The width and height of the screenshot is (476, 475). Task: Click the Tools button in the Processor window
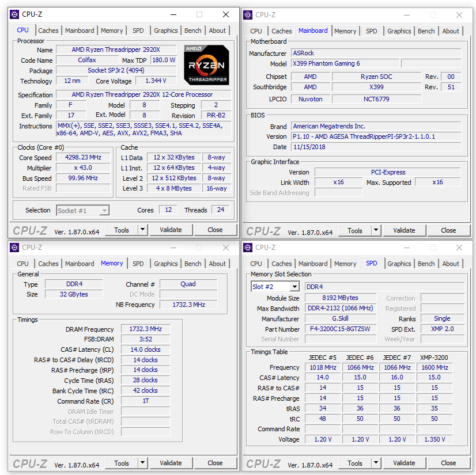tap(122, 230)
